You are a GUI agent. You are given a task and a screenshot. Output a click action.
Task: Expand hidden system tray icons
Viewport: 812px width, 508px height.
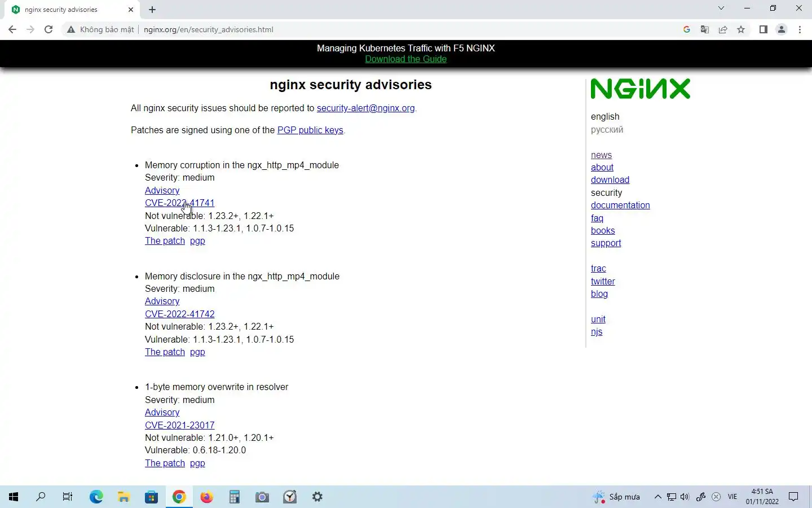(657, 497)
